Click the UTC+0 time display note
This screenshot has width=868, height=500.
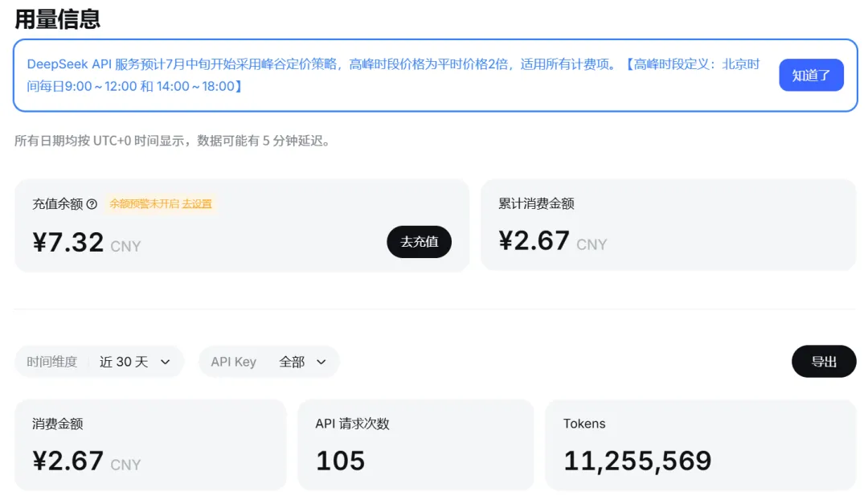[x=173, y=141]
